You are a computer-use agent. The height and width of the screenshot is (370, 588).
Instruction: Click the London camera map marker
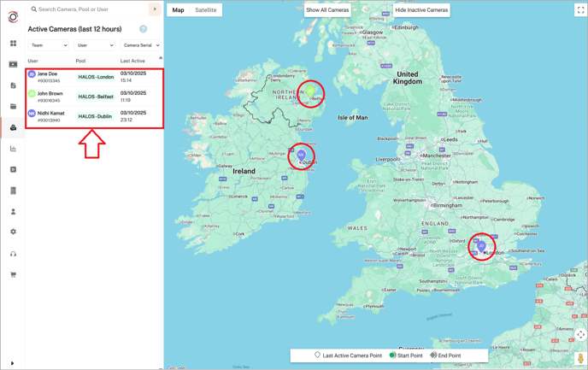[x=482, y=246]
